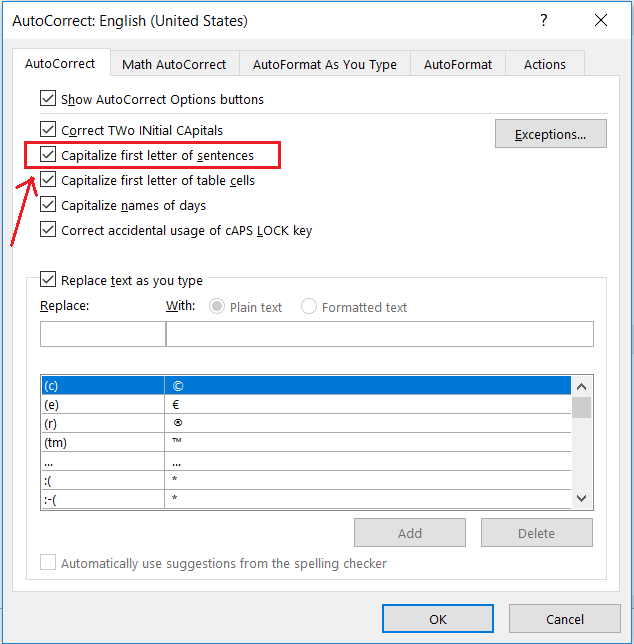
Task: Uncheck Show AutoCorrect Options buttons
Action: pos(48,99)
